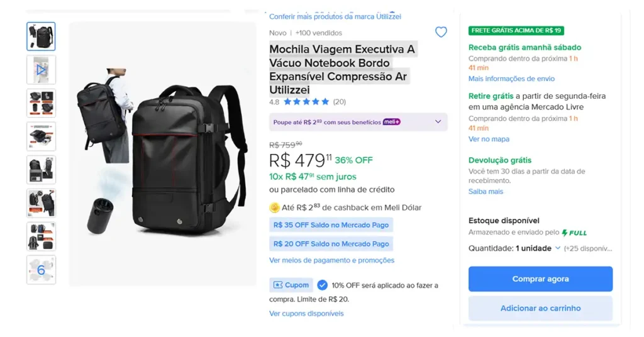This screenshot has width=644, height=337.
Task: Click the Cupom ticket badge
Action: pyautogui.click(x=291, y=285)
